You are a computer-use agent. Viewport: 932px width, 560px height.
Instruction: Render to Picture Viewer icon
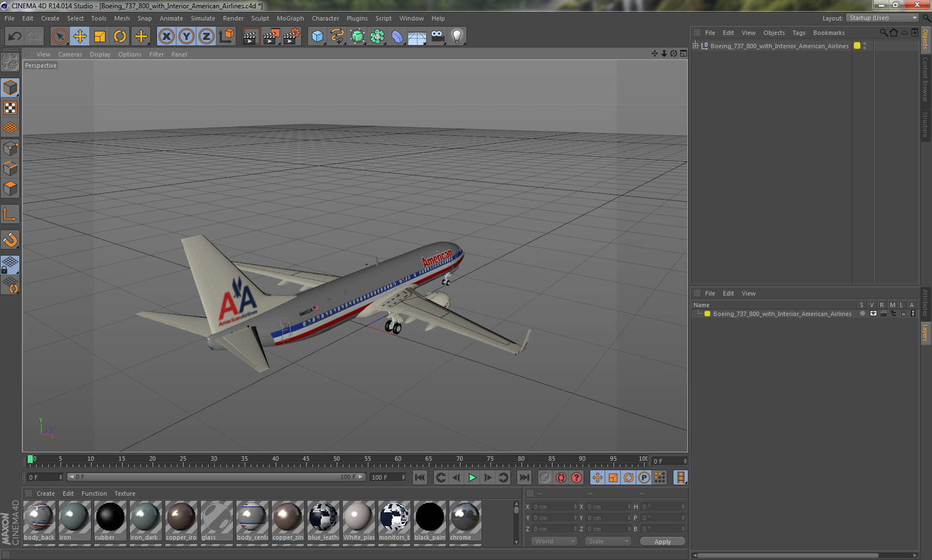pyautogui.click(x=271, y=37)
